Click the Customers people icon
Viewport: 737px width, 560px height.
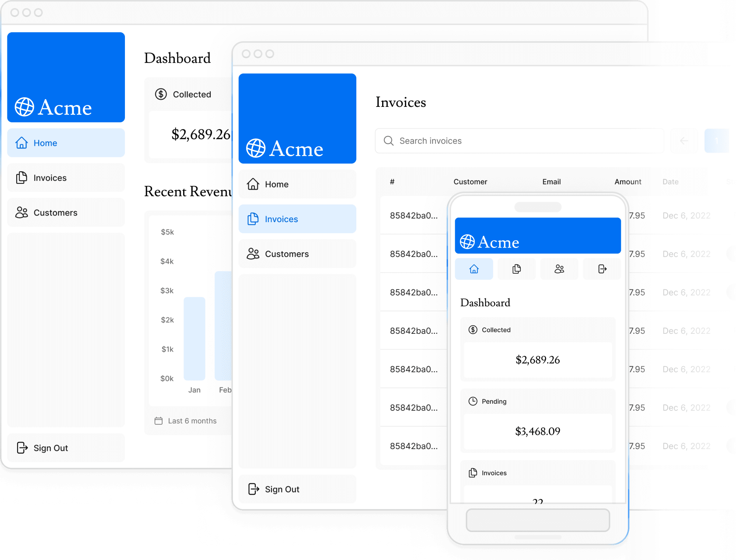(x=22, y=212)
